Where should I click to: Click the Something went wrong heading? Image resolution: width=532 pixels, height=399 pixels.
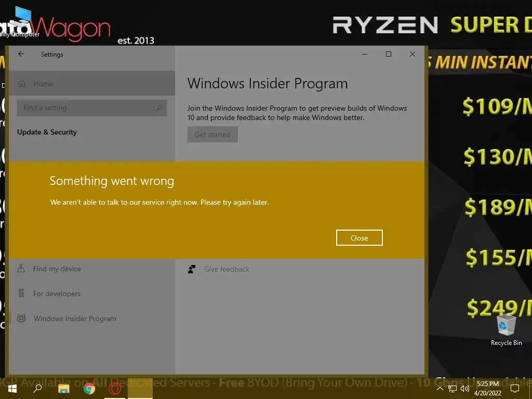pos(112,181)
